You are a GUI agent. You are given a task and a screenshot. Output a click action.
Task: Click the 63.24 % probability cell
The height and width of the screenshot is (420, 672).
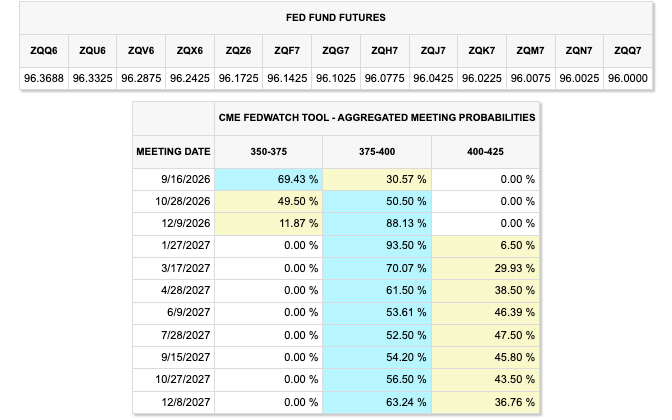pos(377,402)
